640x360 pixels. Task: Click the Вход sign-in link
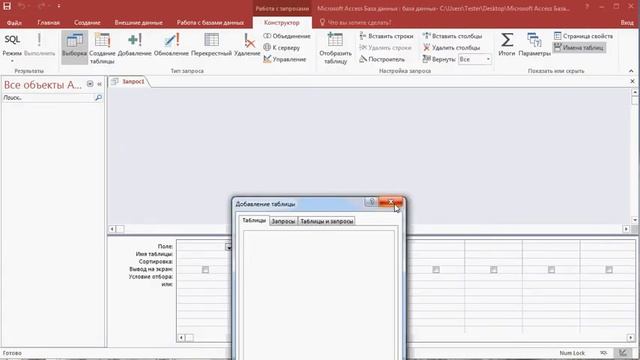coord(627,22)
